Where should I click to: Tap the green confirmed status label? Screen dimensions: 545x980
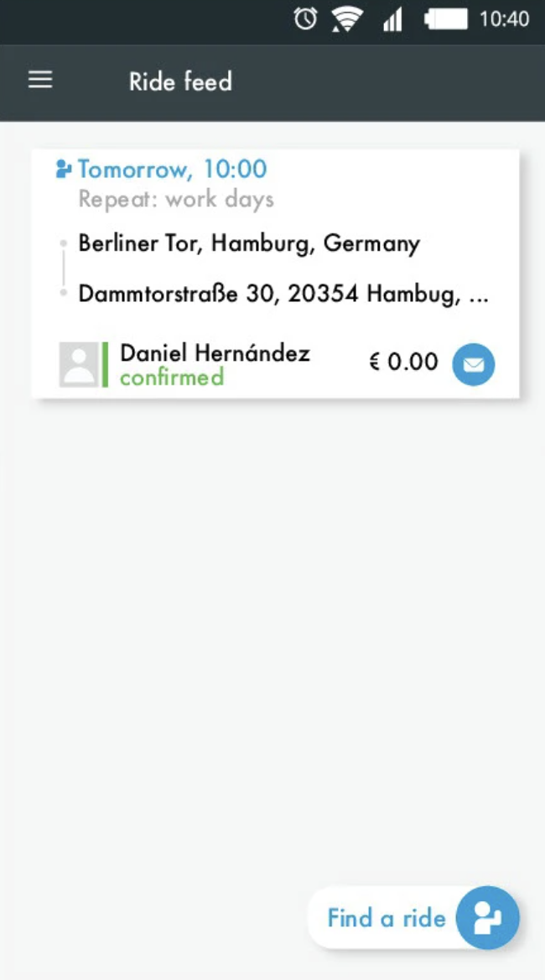click(172, 378)
